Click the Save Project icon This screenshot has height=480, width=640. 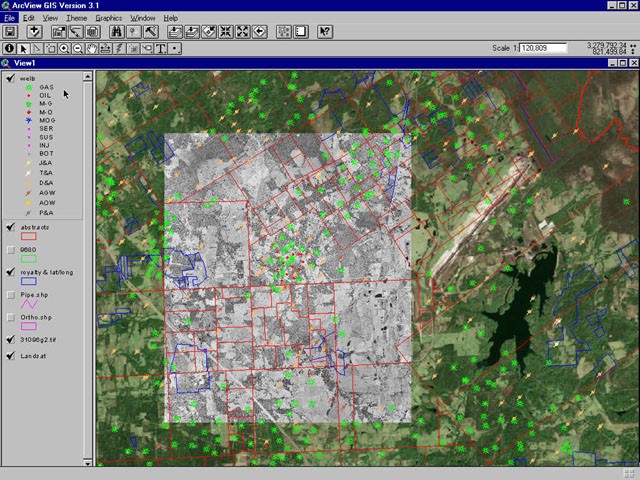9,32
